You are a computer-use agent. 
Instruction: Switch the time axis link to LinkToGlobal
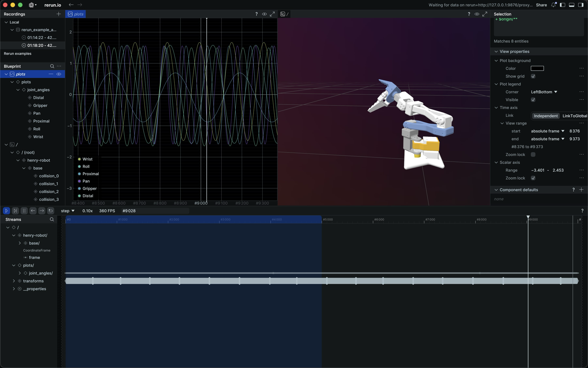click(x=574, y=116)
